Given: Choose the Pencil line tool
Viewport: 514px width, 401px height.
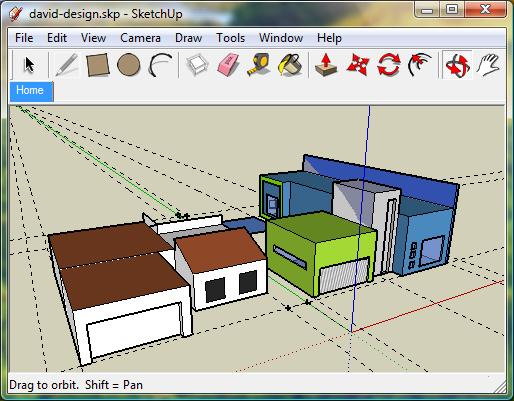Looking at the screenshot, I should tap(67, 65).
